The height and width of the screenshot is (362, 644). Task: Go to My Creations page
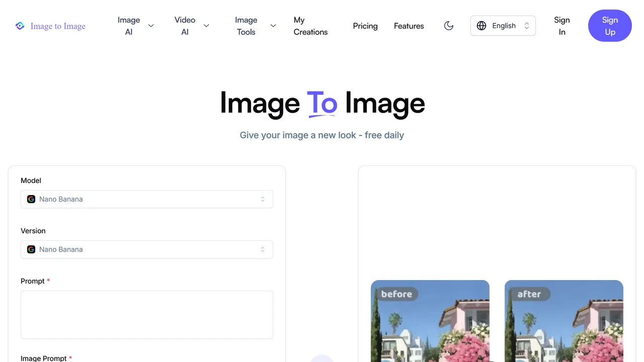tap(310, 26)
